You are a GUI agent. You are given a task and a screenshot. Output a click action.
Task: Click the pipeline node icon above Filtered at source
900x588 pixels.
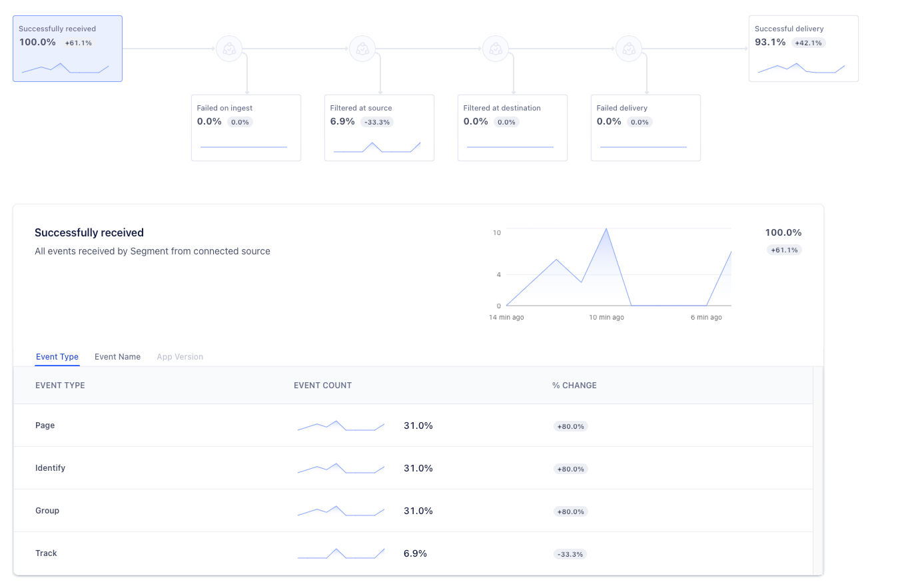363,48
